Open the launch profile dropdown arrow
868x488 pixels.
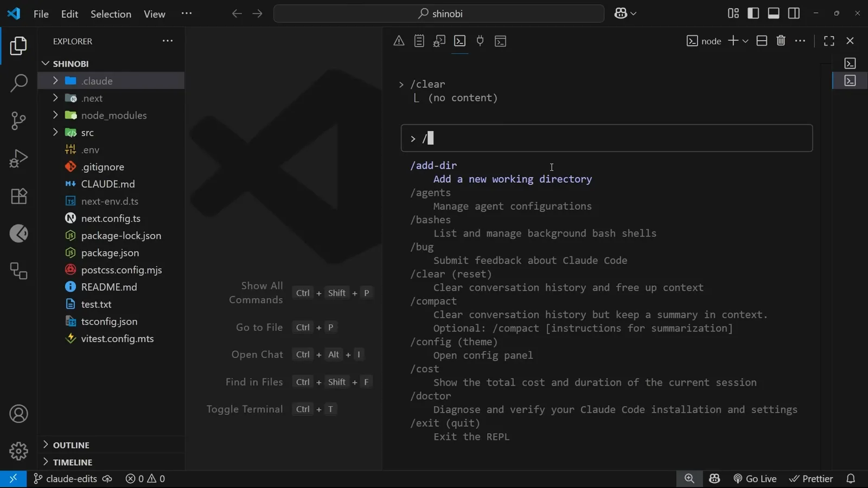[745, 41]
